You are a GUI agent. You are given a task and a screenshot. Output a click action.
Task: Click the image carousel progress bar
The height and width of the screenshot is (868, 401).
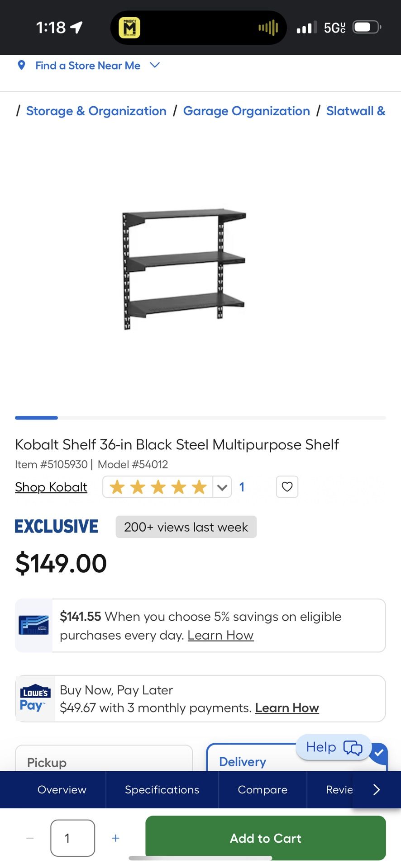pyautogui.click(x=200, y=417)
